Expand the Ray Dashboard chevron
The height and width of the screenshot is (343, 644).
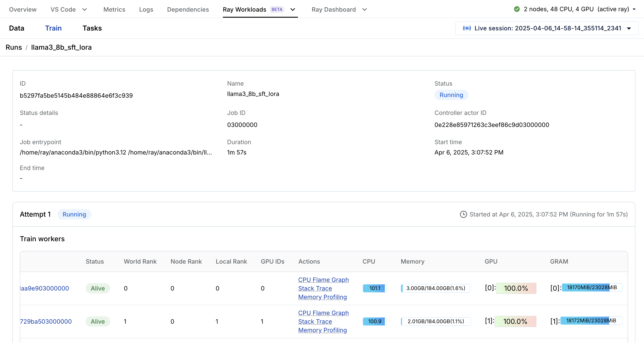pyautogui.click(x=365, y=9)
